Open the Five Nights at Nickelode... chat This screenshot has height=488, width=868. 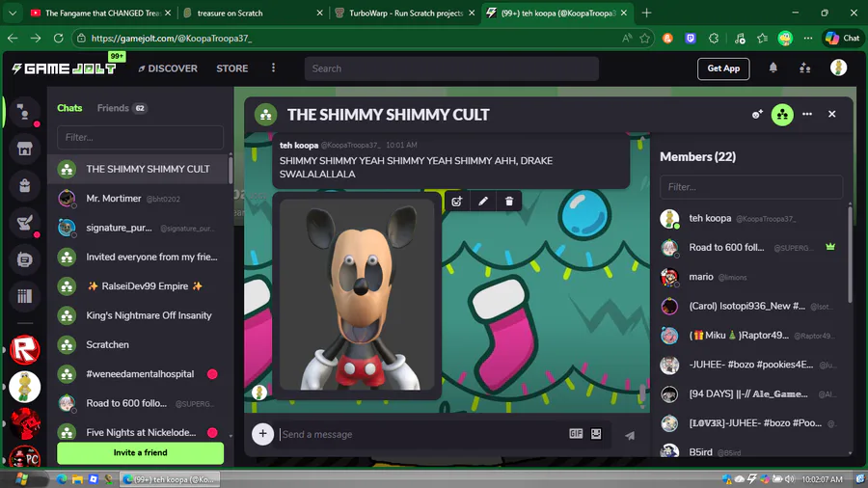point(140,433)
